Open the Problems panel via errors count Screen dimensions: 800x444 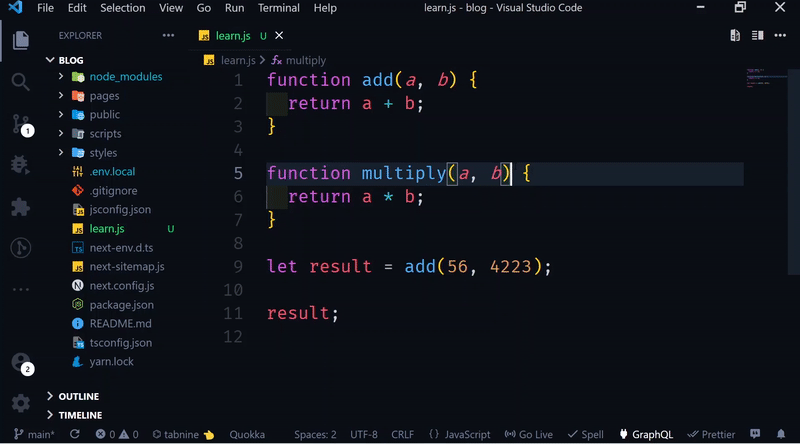point(105,434)
